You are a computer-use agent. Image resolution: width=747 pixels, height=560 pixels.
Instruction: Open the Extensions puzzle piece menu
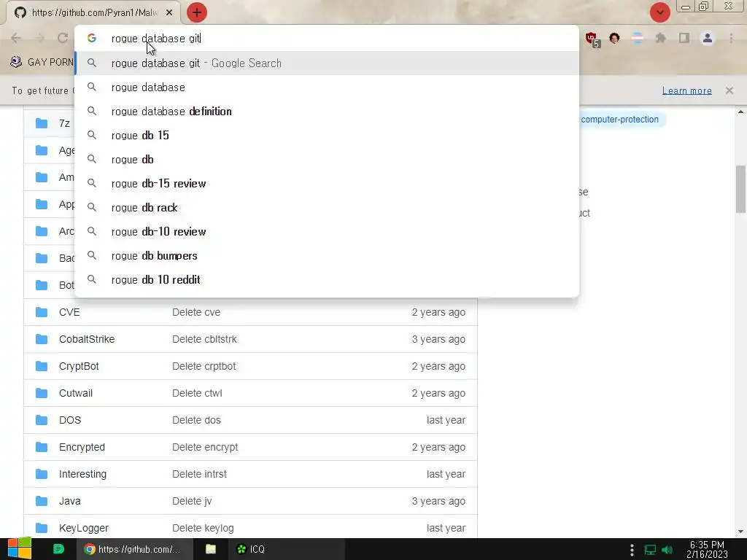click(661, 38)
